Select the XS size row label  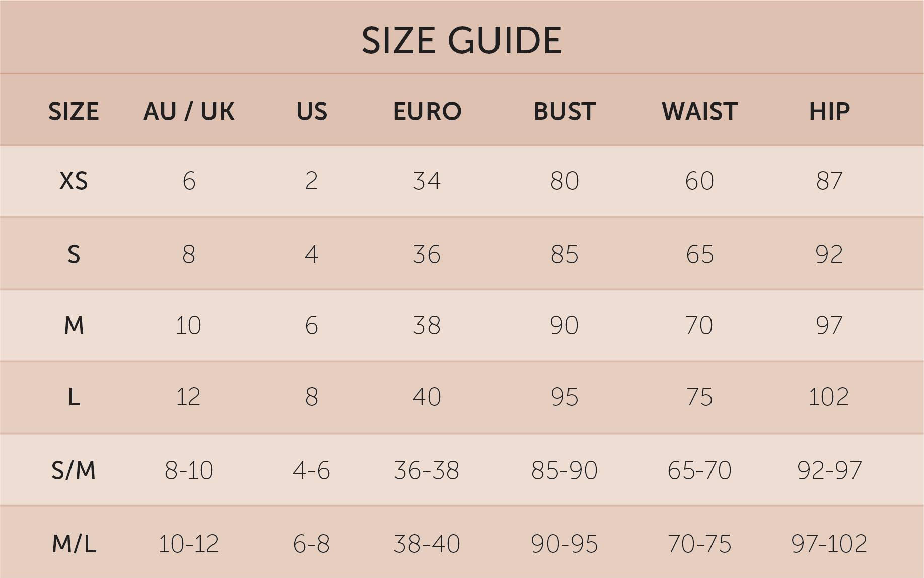pyautogui.click(x=74, y=181)
